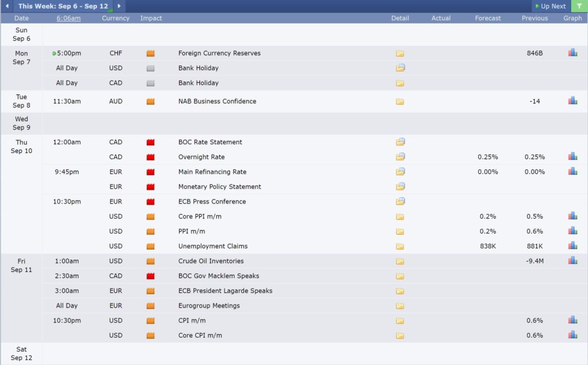Click the 846B previous value

535,53
